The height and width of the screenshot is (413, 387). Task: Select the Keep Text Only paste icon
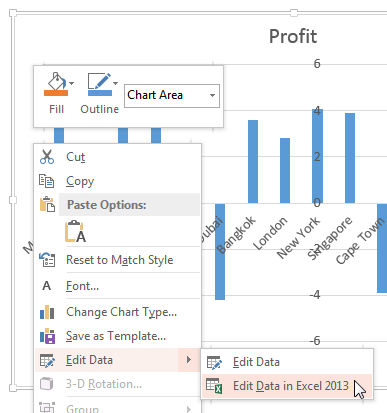point(75,231)
